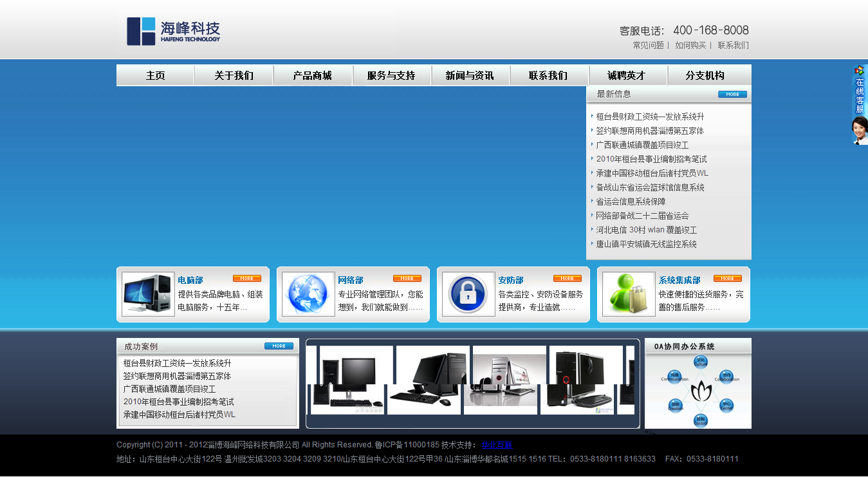Click the 最新信息 panel heading
The width and height of the screenshot is (868, 477).
pos(614,94)
